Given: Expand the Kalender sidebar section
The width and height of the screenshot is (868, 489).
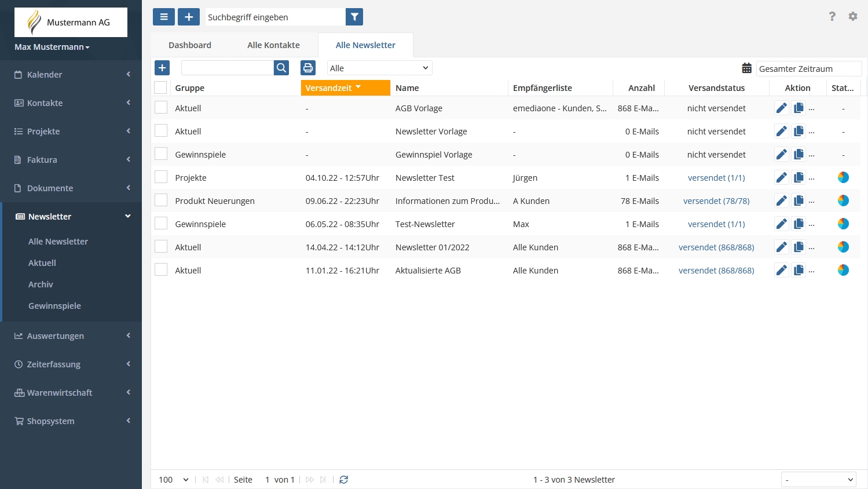Looking at the screenshot, I should (x=71, y=74).
